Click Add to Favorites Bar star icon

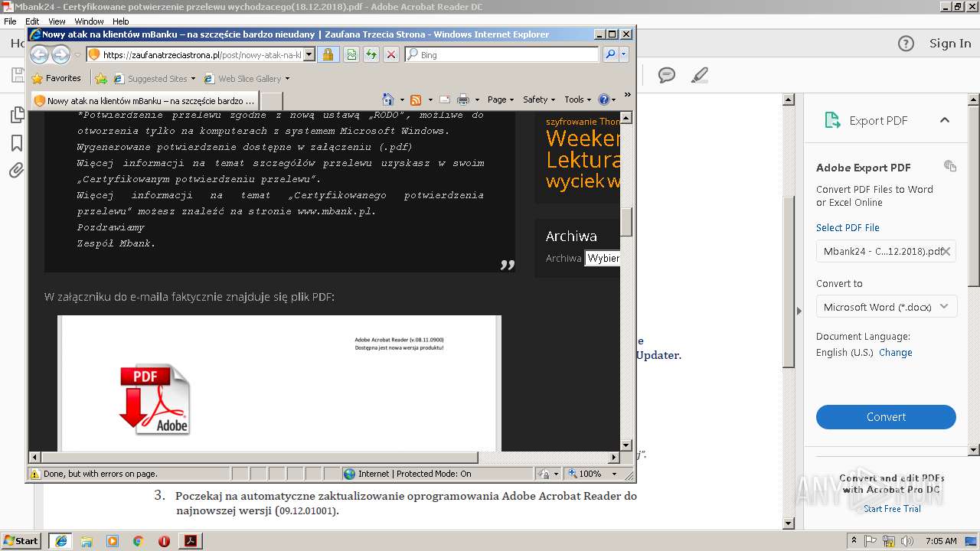100,78
